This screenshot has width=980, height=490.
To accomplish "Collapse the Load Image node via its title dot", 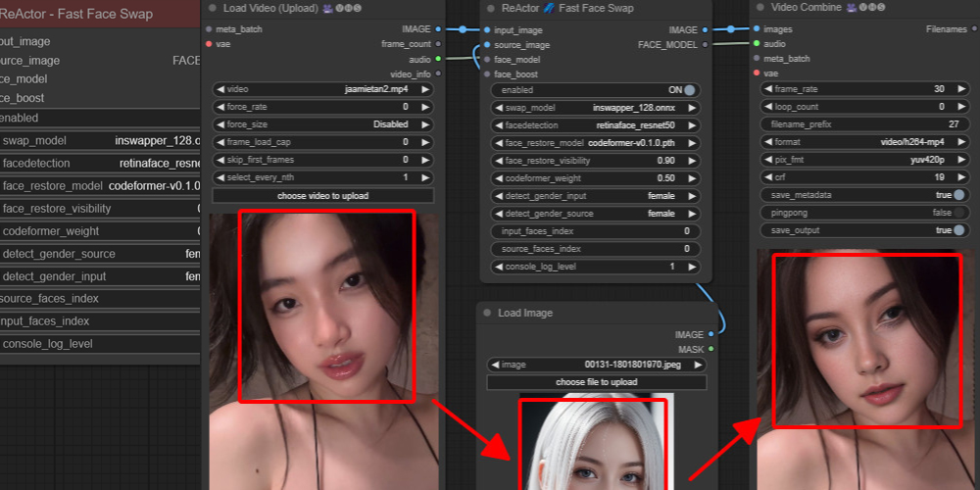I will (x=487, y=313).
